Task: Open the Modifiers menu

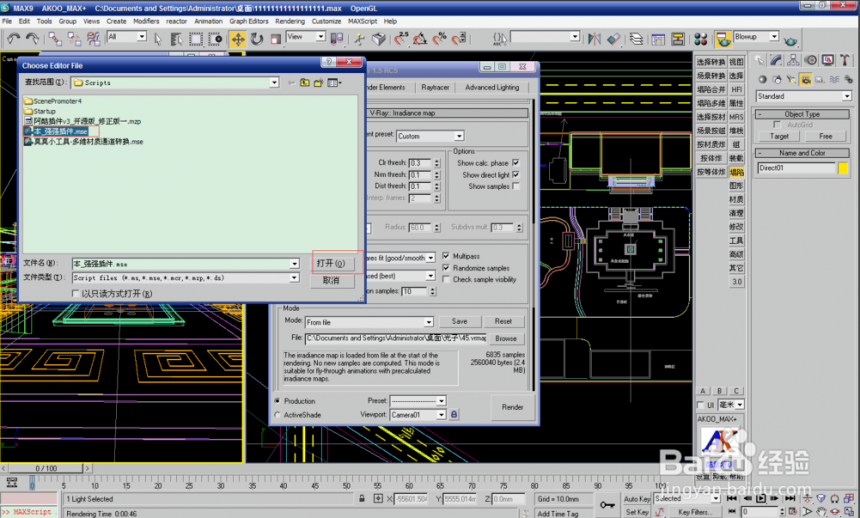Action: pyautogui.click(x=146, y=21)
